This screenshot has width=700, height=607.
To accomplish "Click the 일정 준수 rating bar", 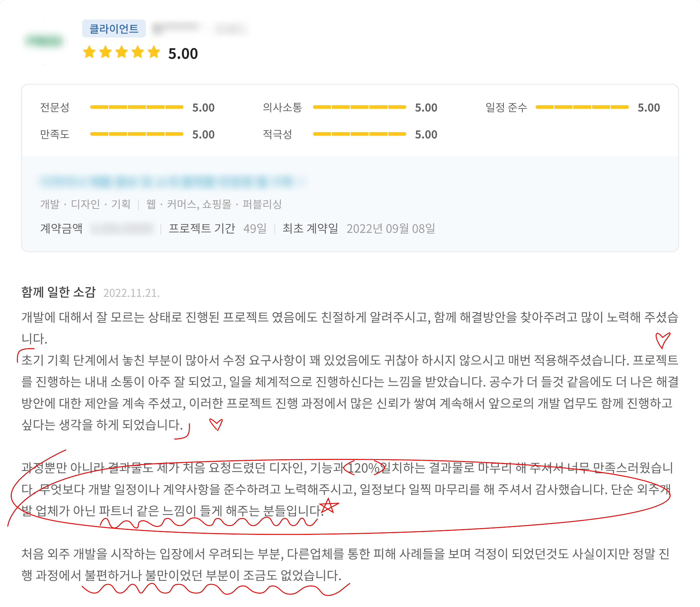I will tap(582, 107).
